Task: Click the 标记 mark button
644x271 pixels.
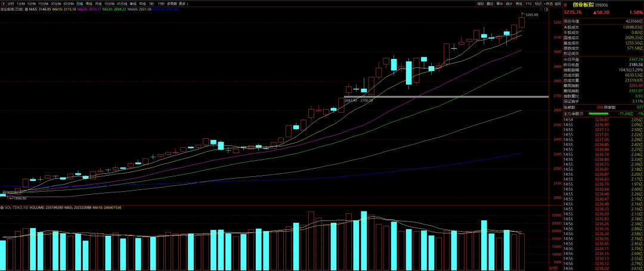Action: tap(538, 4)
